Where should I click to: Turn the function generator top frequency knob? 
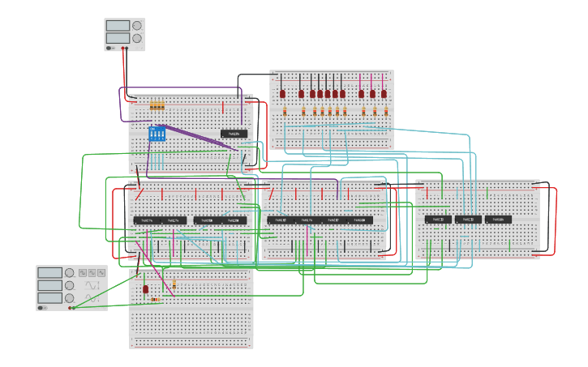click(x=70, y=273)
